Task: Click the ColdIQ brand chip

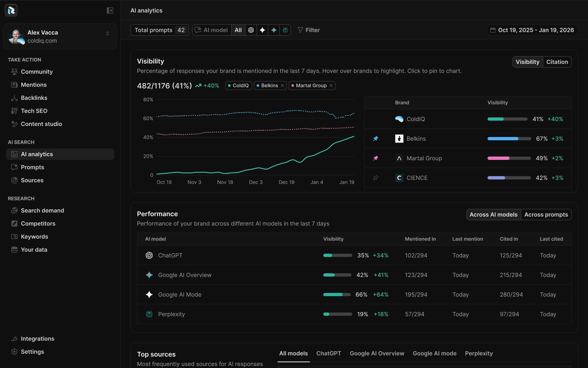Action: (238, 86)
